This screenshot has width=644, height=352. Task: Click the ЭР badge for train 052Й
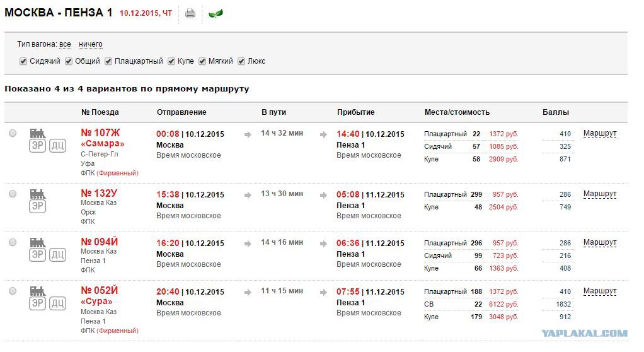coord(37,303)
